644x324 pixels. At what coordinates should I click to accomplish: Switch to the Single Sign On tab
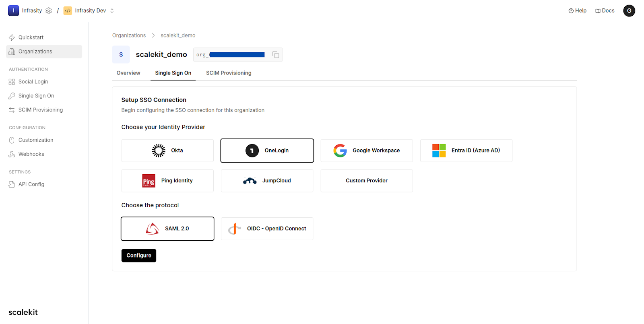[x=173, y=73]
